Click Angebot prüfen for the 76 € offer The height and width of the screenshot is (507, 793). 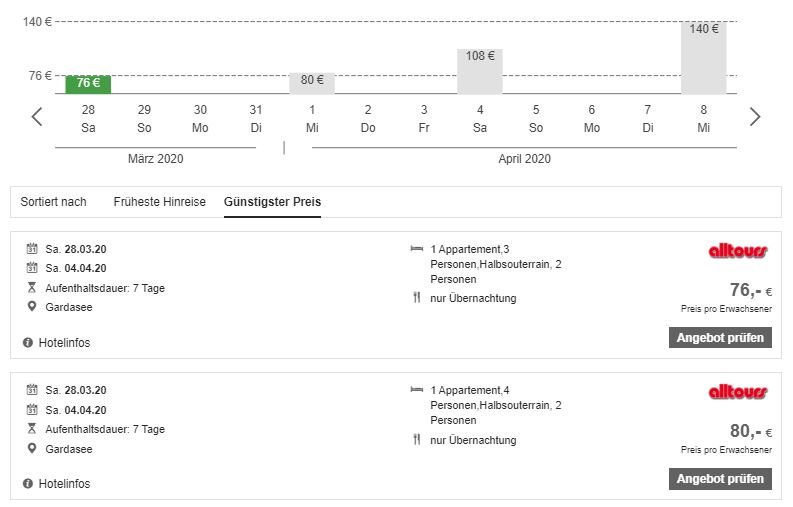click(x=720, y=338)
